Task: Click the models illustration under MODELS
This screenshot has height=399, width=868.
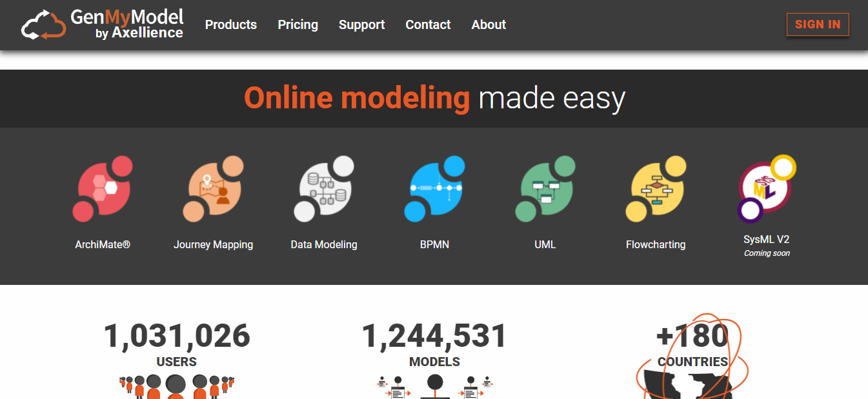Action: pyautogui.click(x=435, y=386)
